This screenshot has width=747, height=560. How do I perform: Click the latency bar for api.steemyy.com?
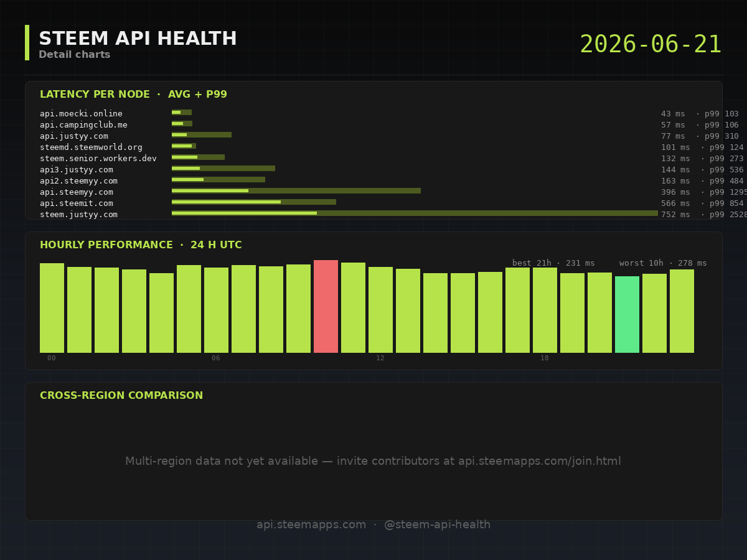coord(296,191)
